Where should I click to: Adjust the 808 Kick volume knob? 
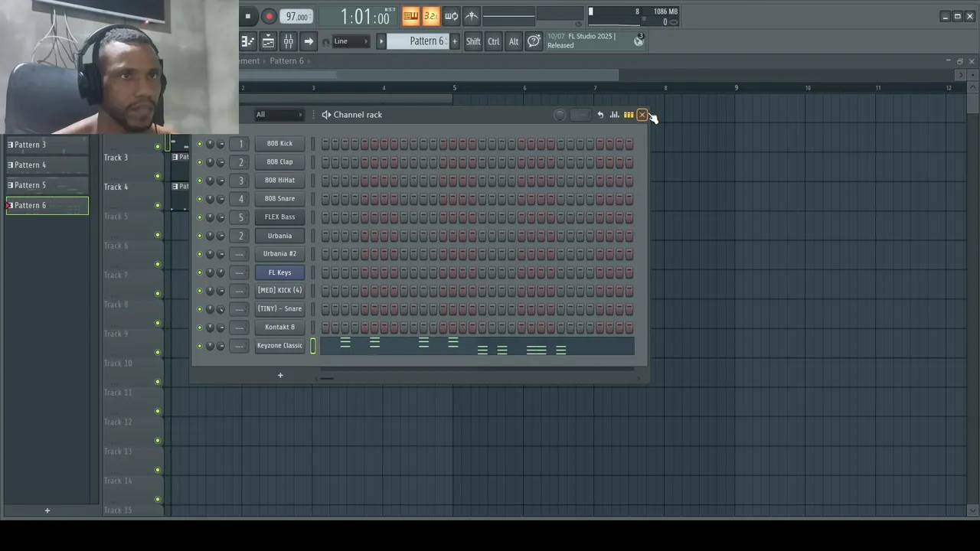[220, 144]
